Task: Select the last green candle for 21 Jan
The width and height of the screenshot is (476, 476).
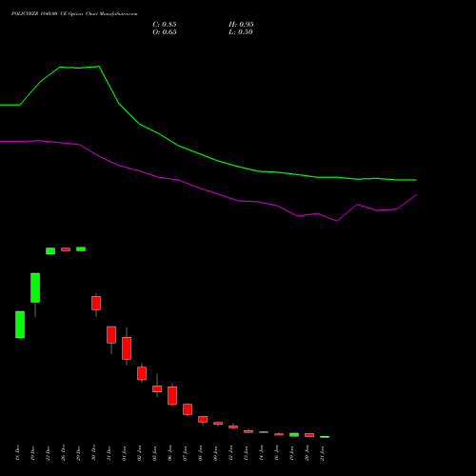Action: [x=325, y=437]
